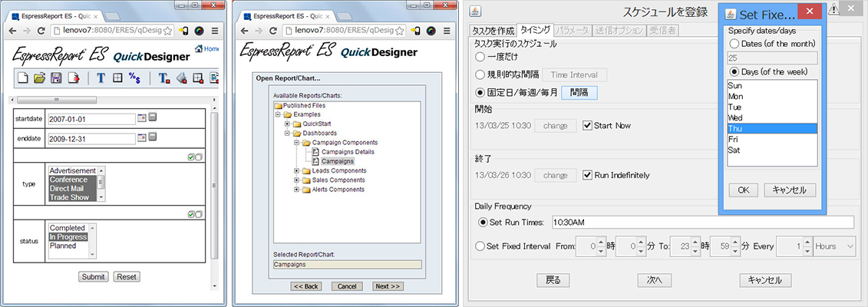868x307 pixels.
Task: Expand the Alerts Components folder
Action: [297, 189]
